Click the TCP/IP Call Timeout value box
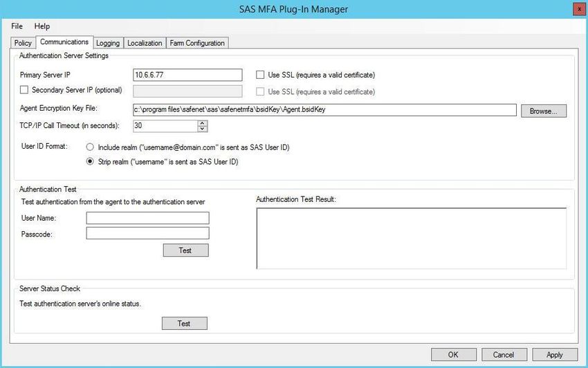 point(165,126)
